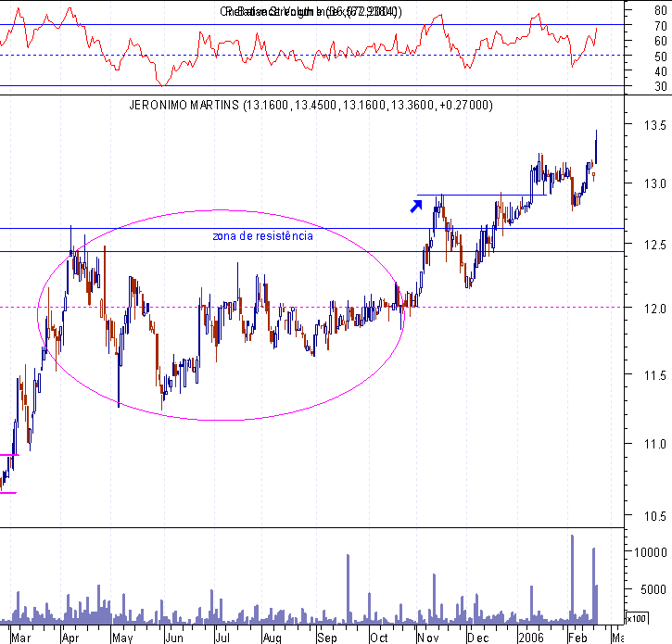Select the May label on the date axis
This screenshot has height=644, width=672.
click(x=122, y=638)
